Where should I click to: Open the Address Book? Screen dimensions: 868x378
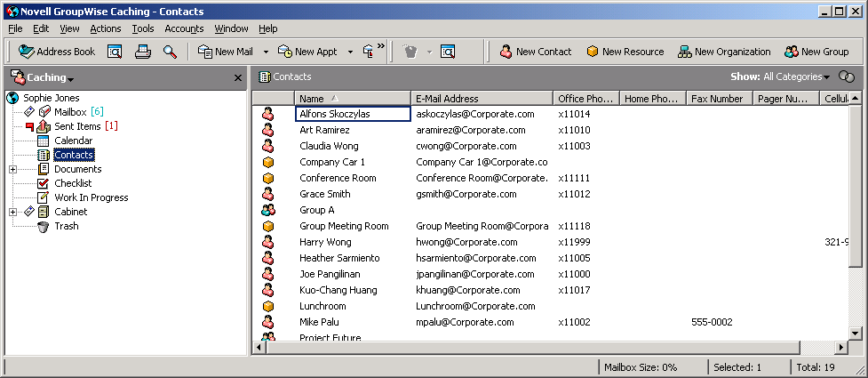click(57, 52)
